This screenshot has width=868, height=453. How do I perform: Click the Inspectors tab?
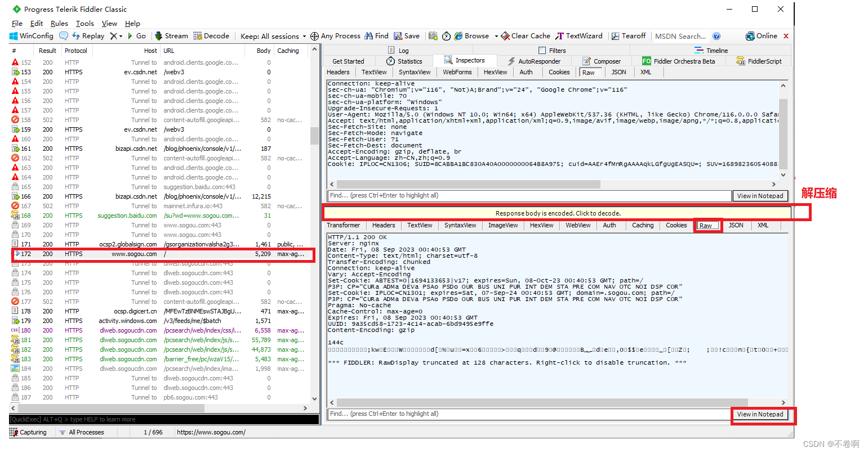point(465,60)
